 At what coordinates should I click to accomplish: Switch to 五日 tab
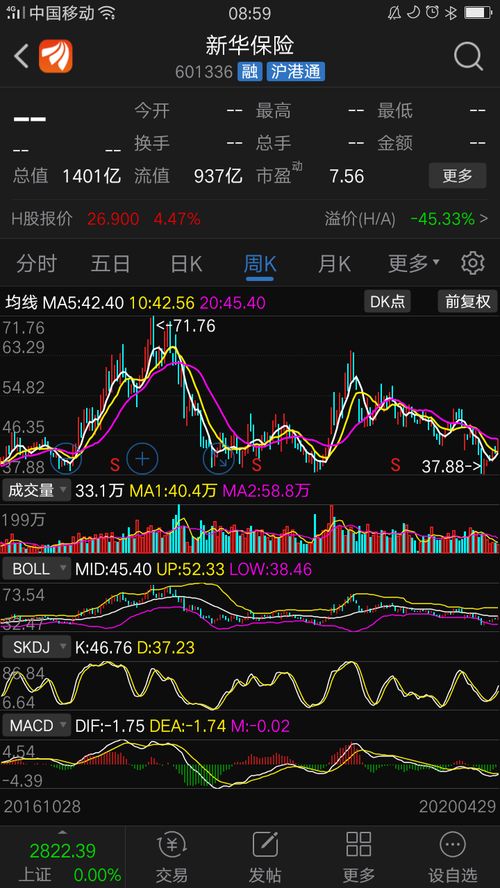tap(110, 264)
